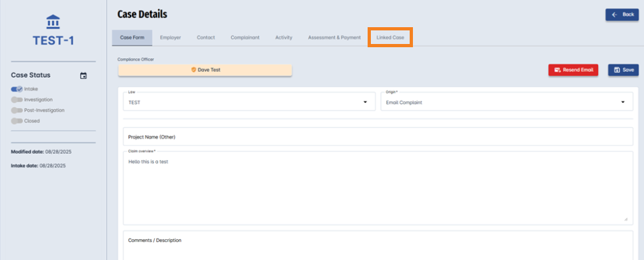Viewport: 644px width, 260px height.
Task: Click the Intake date 08/28/2025 text
Action: pyautogui.click(x=38, y=166)
